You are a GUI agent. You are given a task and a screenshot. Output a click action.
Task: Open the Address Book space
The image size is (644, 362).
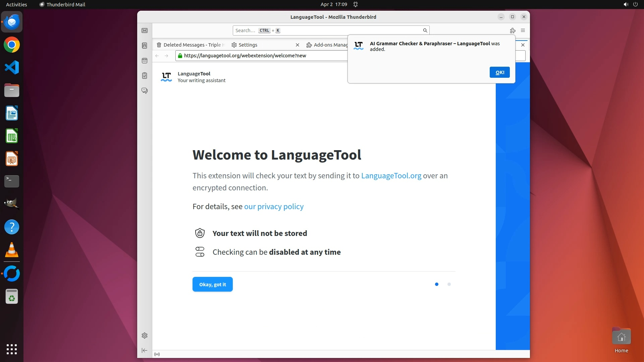click(x=145, y=46)
